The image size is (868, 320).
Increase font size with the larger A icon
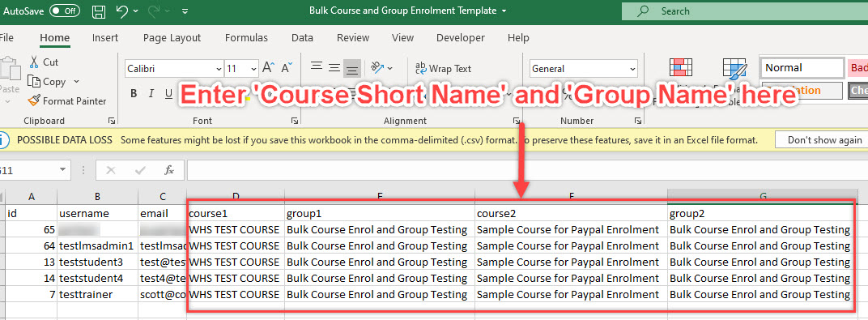point(269,68)
